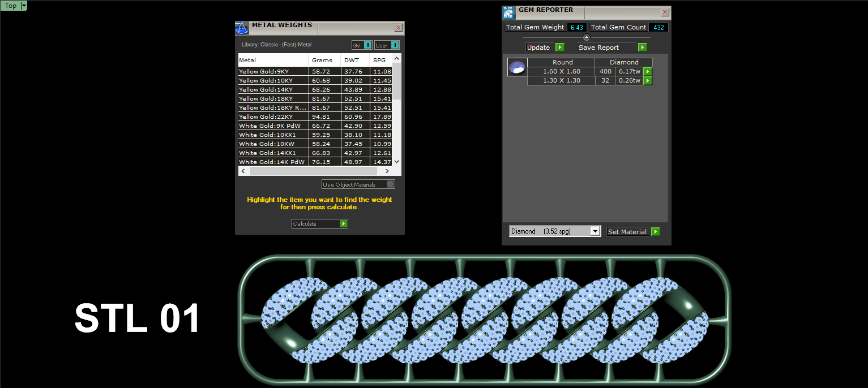Click green arrow beside 1.30 X 1.30 row
The height and width of the screenshot is (388, 868).
[x=648, y=80]
